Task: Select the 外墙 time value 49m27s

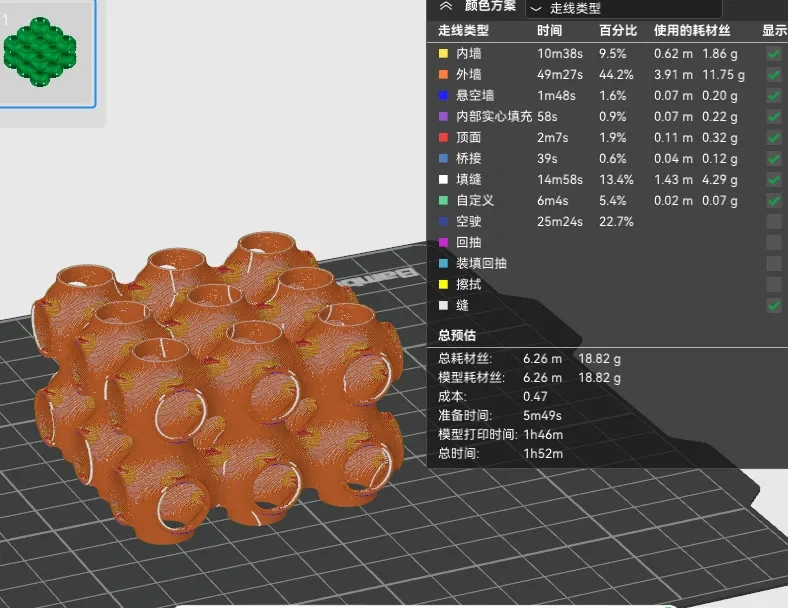Action: (x=560, y=75)
